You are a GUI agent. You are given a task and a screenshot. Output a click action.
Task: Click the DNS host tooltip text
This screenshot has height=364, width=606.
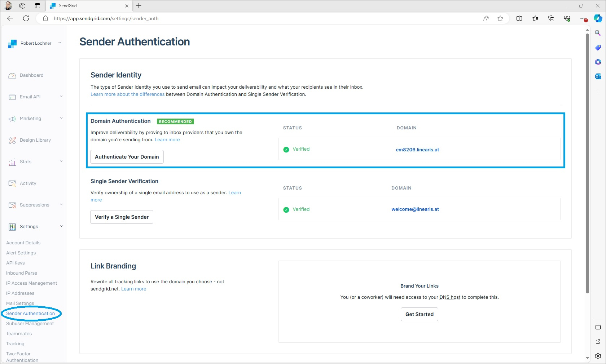pyautogui.click(x=450, y=297)
